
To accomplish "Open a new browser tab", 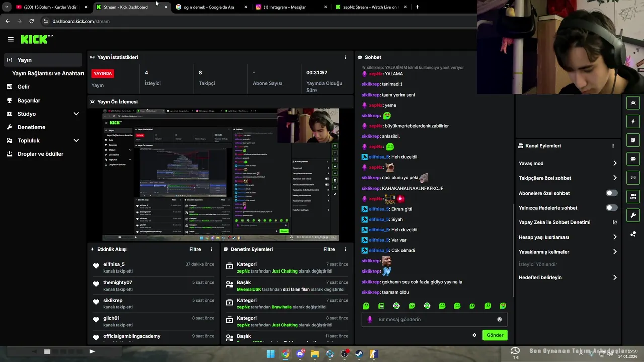I will click(417, 7).
